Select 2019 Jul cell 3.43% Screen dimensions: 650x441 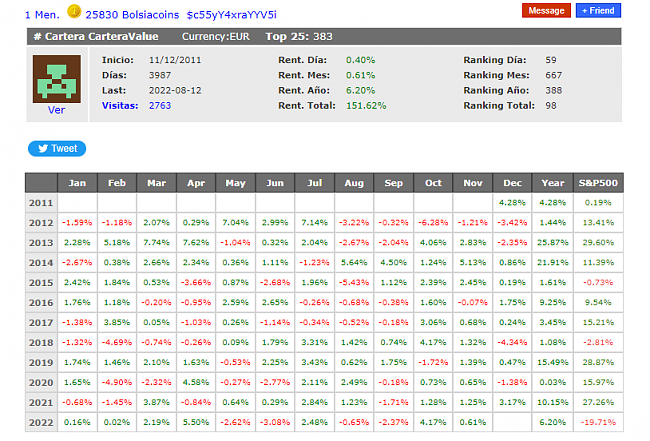tap(315, 362)
